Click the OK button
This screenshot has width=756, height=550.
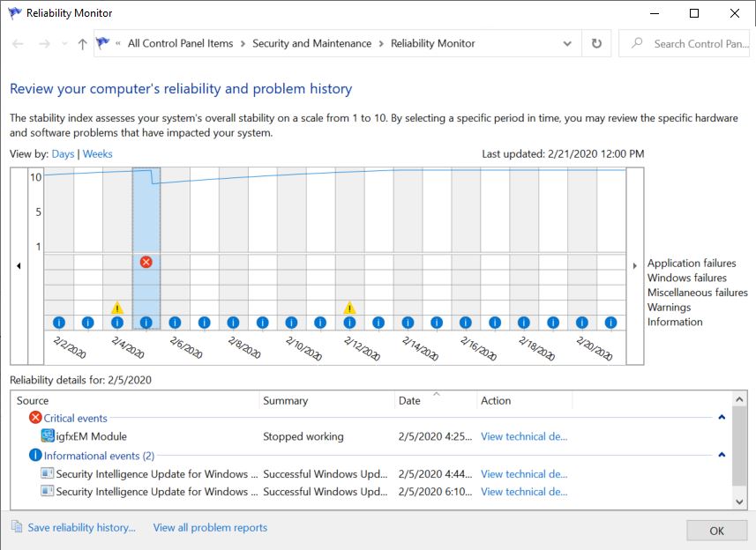pyautogui.click(x=716, y=531)
